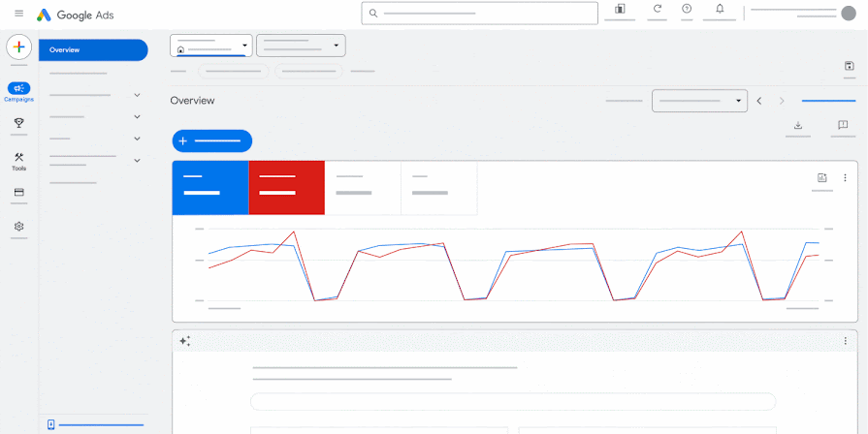
Task: Open the Campaigns section in sidebar
Action: click(18, 91)
